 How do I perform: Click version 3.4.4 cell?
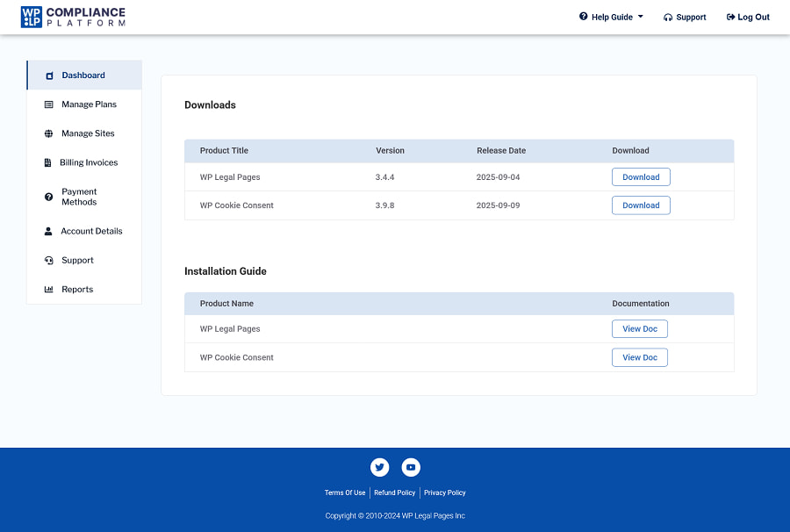[x=385, y=177]
